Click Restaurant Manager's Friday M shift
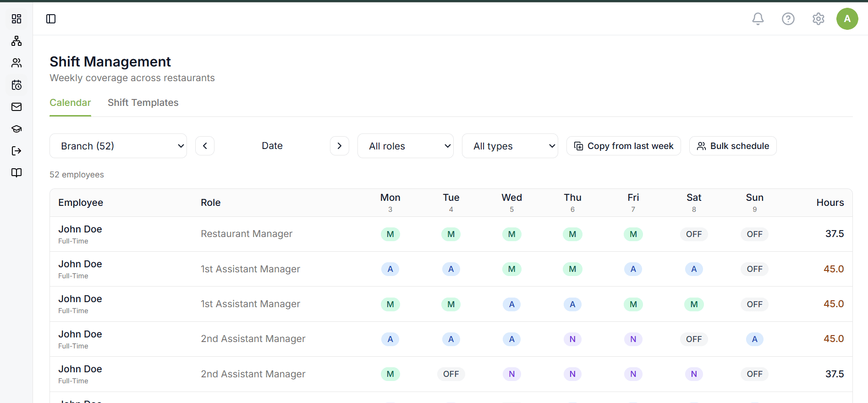The image size is (868, 403). 633,234
